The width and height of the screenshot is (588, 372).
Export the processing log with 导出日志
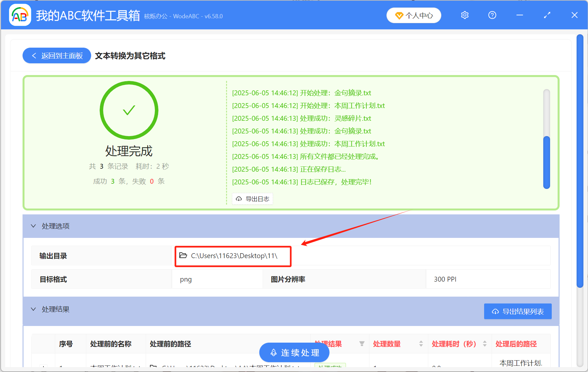252,199
